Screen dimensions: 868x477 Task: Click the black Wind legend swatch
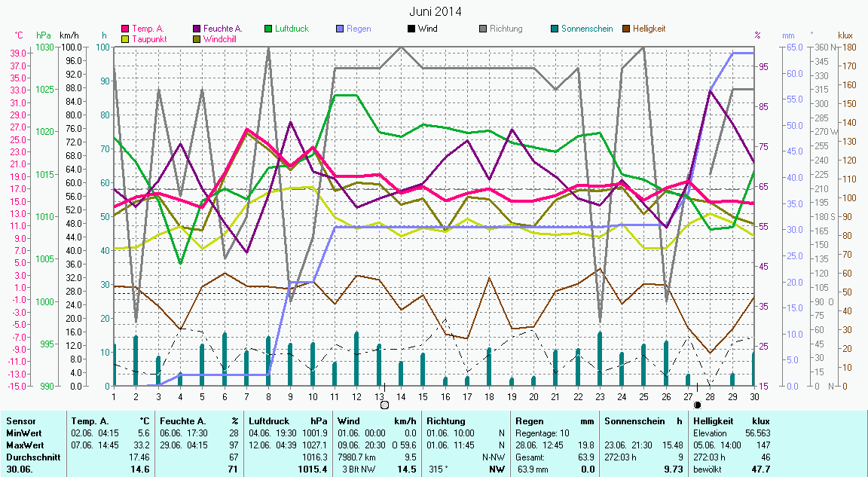pyautogui.click(x=411, y=29)
